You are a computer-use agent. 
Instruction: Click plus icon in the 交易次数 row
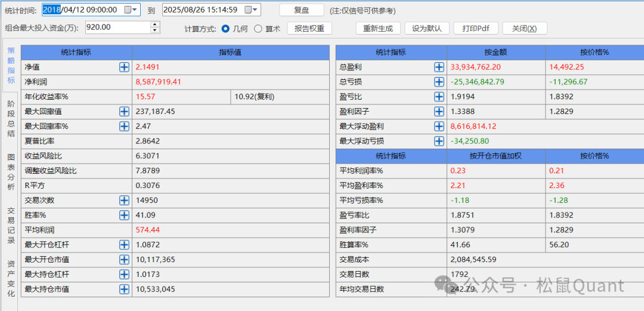124,201
